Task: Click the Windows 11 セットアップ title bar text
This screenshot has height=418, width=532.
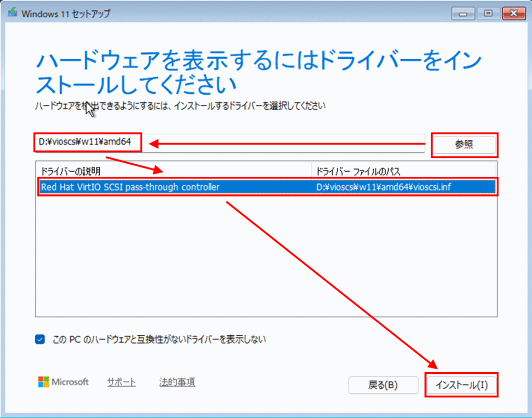Action: coord(65,14)
